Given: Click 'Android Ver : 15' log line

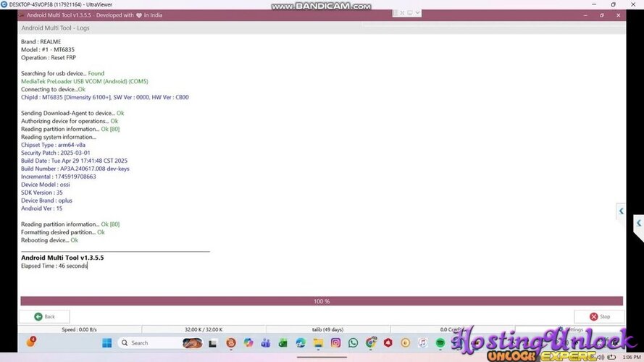Looking at the screenshot, I should coord(42,209).
